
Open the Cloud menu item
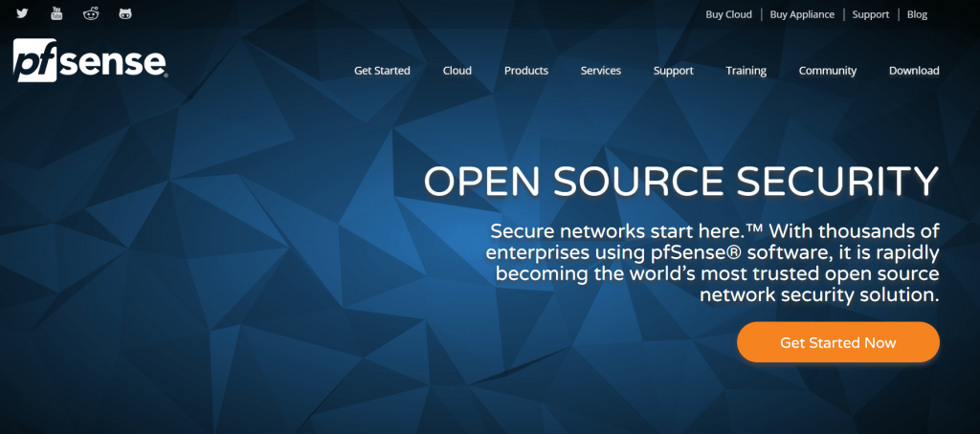(457, 71)
